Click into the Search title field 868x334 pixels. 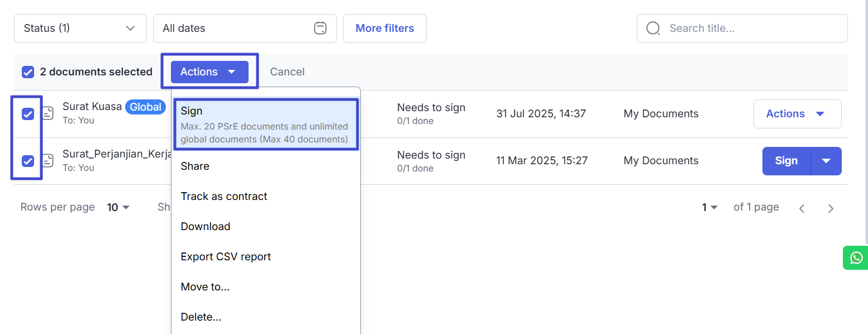click(748, 28)
